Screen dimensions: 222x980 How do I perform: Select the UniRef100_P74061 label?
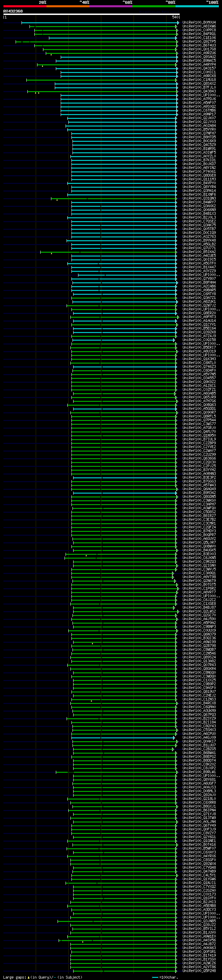click(199, 172)
